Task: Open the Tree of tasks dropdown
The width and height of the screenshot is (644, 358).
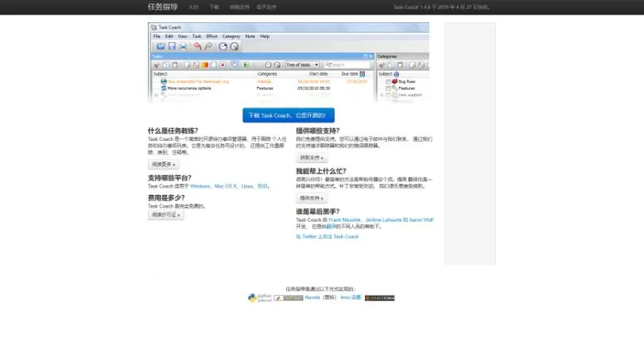Action: (x=302, y=65)
